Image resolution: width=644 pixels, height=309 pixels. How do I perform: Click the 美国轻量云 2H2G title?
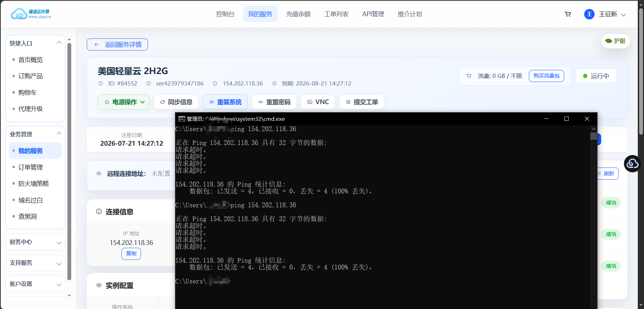click(x=133, y=71)
